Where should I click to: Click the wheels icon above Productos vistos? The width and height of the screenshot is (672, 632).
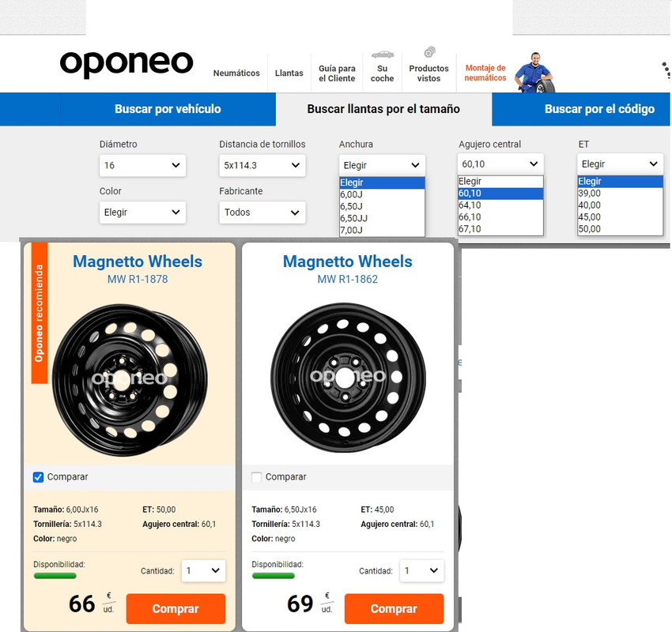[x=429, y=52]
